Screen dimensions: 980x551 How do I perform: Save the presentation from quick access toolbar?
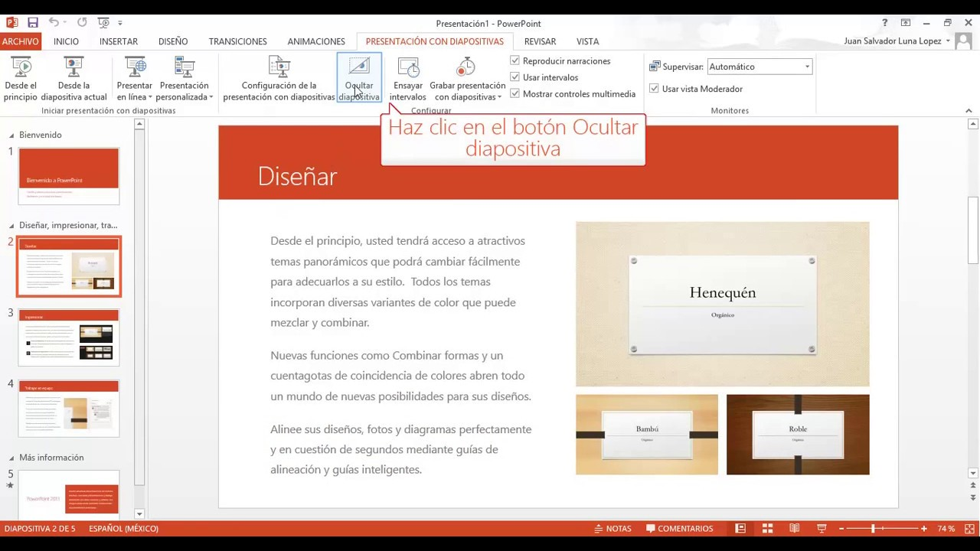point(33,23)
